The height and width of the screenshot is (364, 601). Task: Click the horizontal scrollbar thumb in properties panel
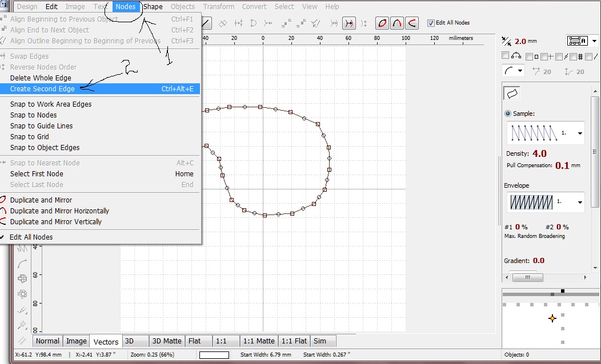(527, 277)
